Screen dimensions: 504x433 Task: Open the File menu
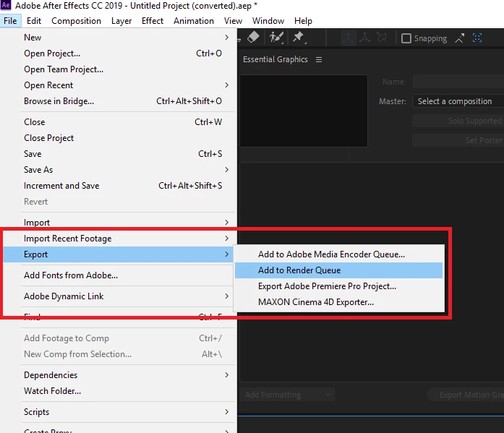(x=10, y=21)
